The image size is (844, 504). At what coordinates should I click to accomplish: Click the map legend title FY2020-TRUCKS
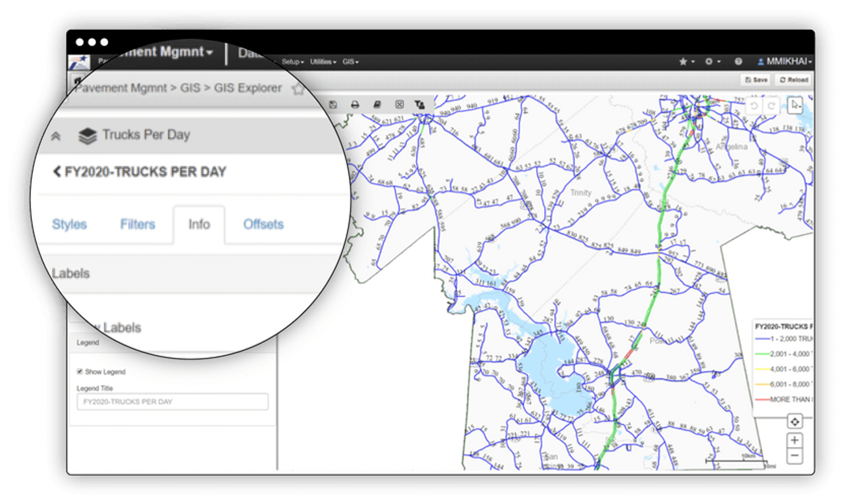[783, 326]
